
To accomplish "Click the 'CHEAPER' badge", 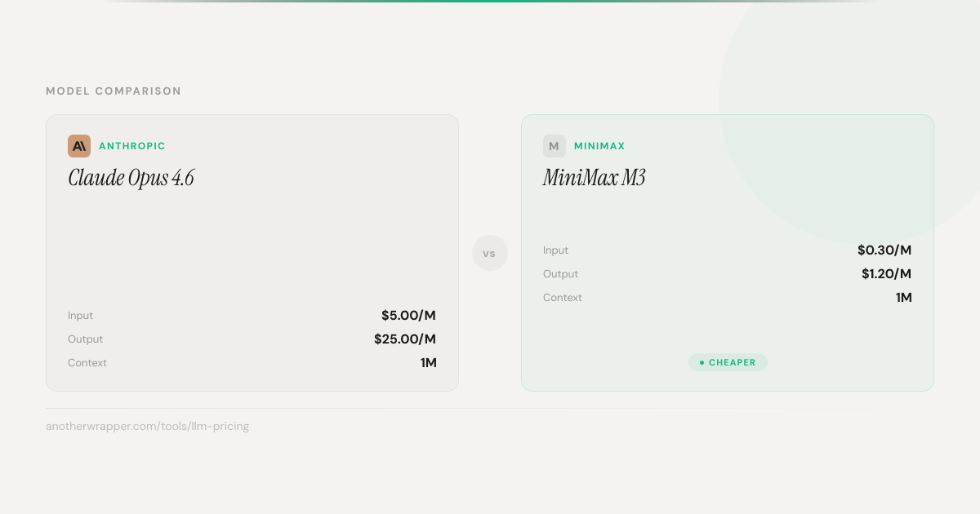I will tap(728, 362).
